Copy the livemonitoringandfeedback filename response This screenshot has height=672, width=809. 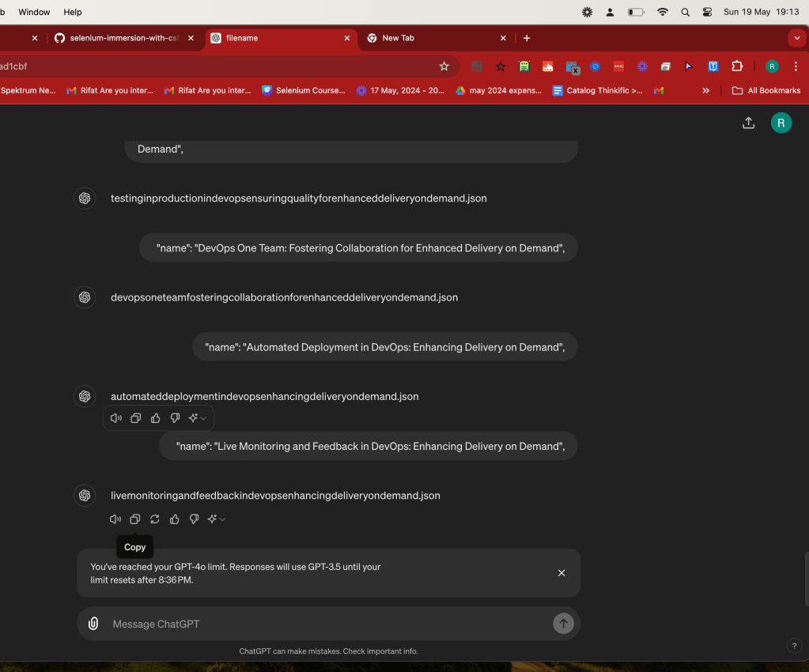tap(135, 519)
